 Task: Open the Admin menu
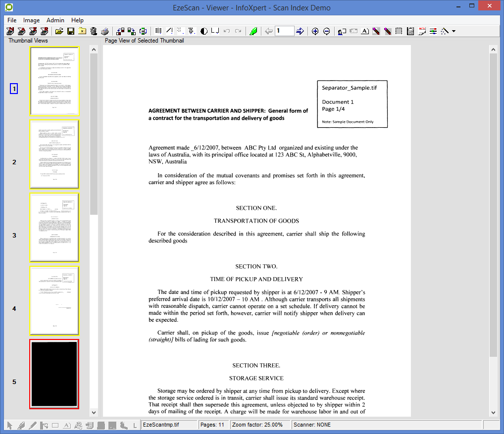(55, 20)
